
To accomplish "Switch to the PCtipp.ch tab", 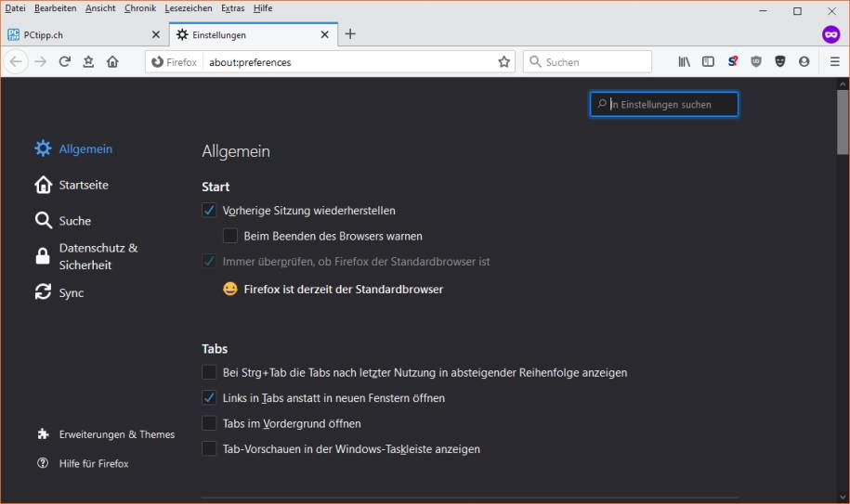I will coord(84,34).
